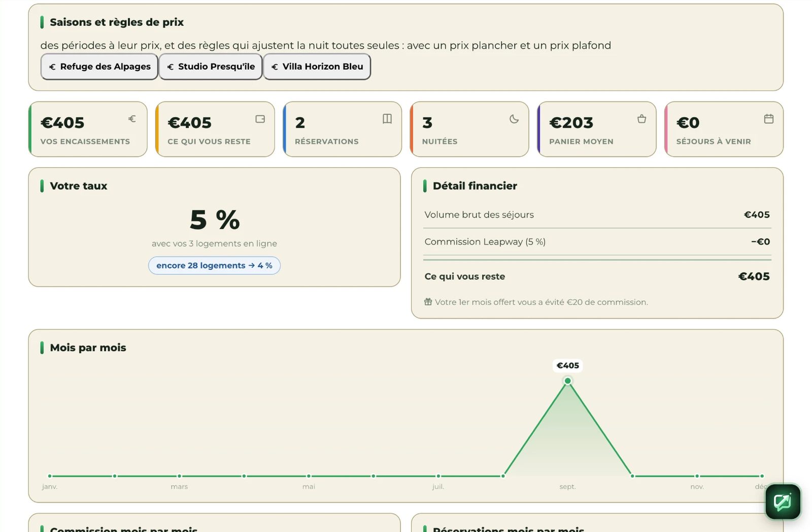The width and height of the screenshot is (812, 532).
Task: Open Studio Presqu'île pricing rules
Action: (211, 66)
